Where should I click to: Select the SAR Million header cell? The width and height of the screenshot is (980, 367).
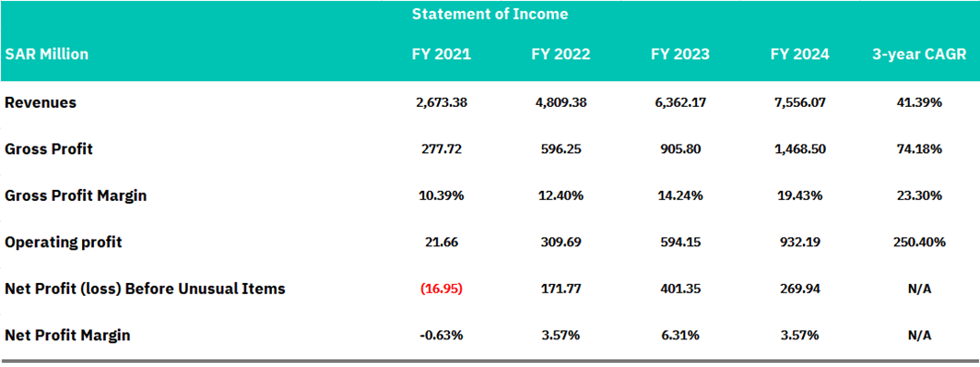coord(46,54)
